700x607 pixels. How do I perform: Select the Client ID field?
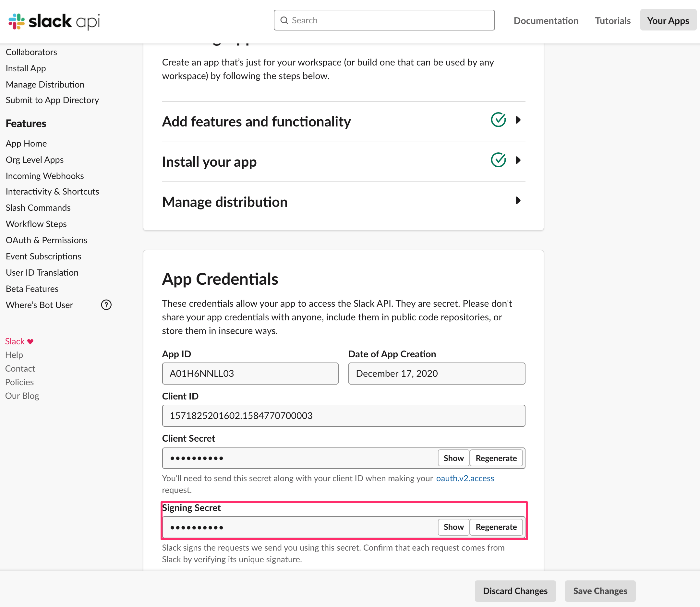pos(343,416)
